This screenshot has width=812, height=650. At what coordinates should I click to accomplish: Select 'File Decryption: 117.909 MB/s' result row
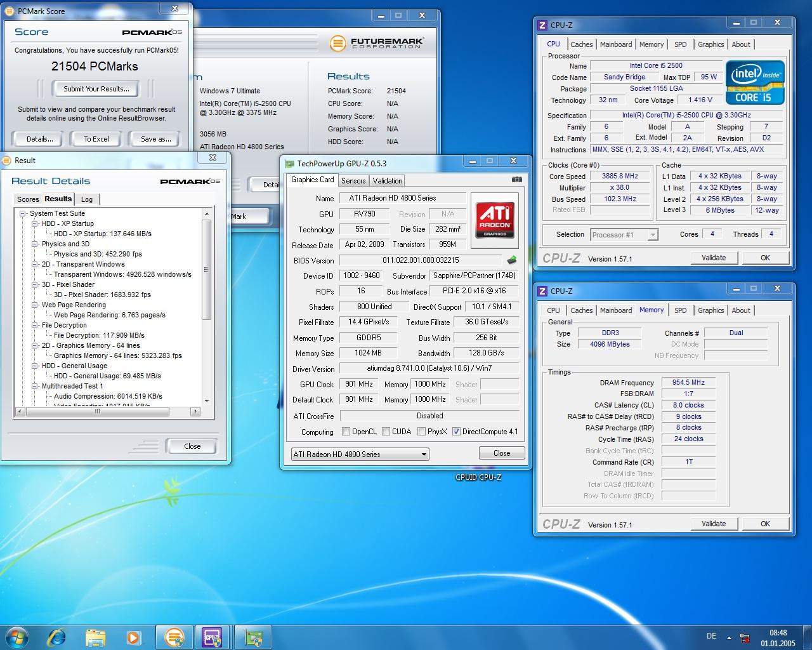99,335
